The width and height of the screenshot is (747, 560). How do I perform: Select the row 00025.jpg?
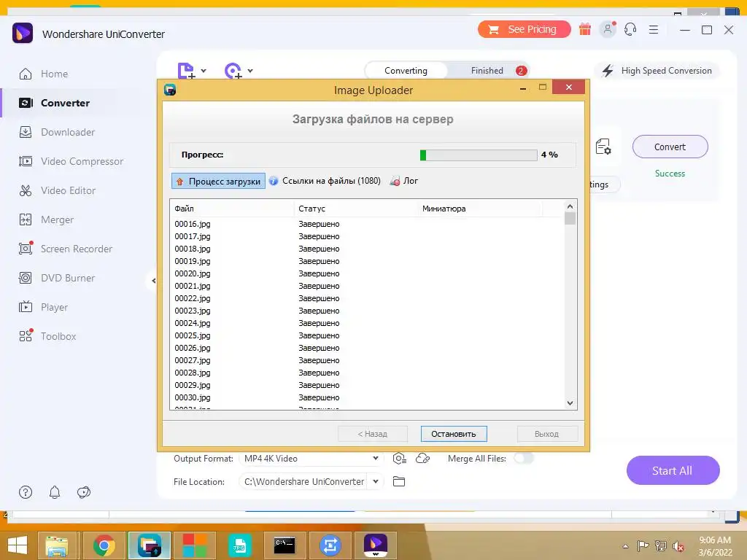click(x=367, y=335)
